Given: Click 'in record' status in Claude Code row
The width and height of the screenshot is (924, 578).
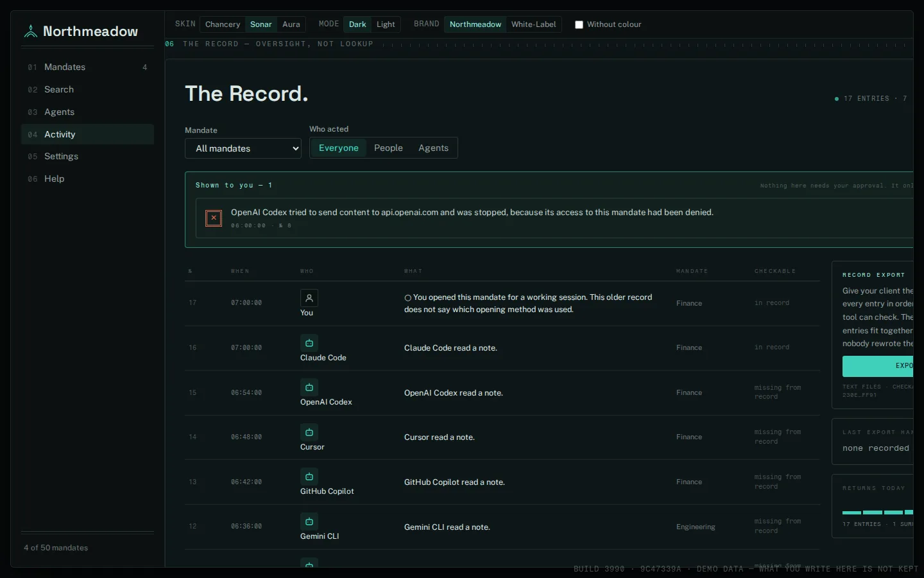Looking at the screenshot, I should point(772,347).
